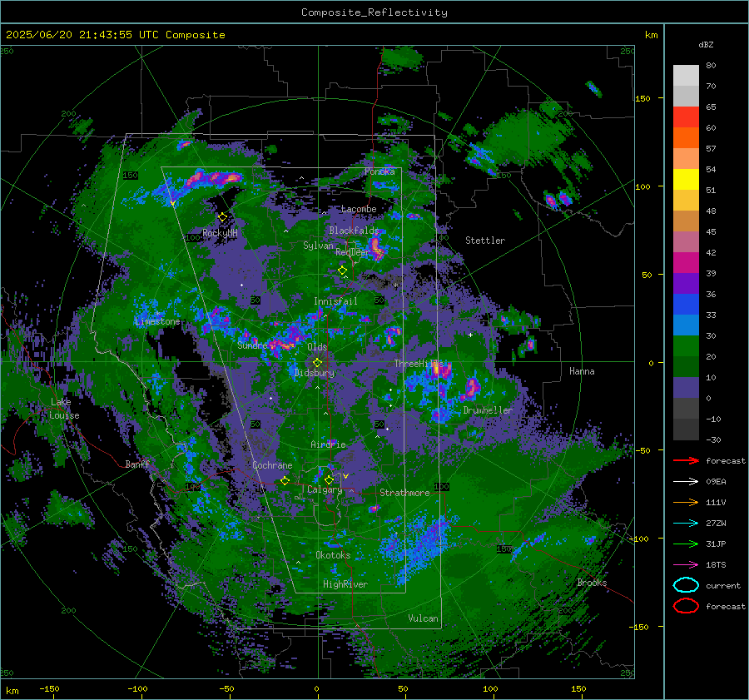Click the cyan 27ZW arrow icon

(686, 524)
